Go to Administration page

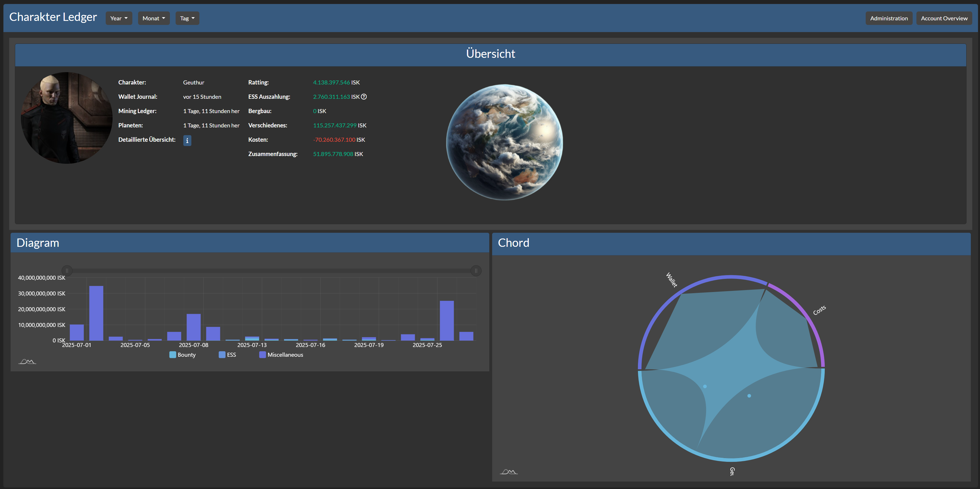tap(888, 18)
